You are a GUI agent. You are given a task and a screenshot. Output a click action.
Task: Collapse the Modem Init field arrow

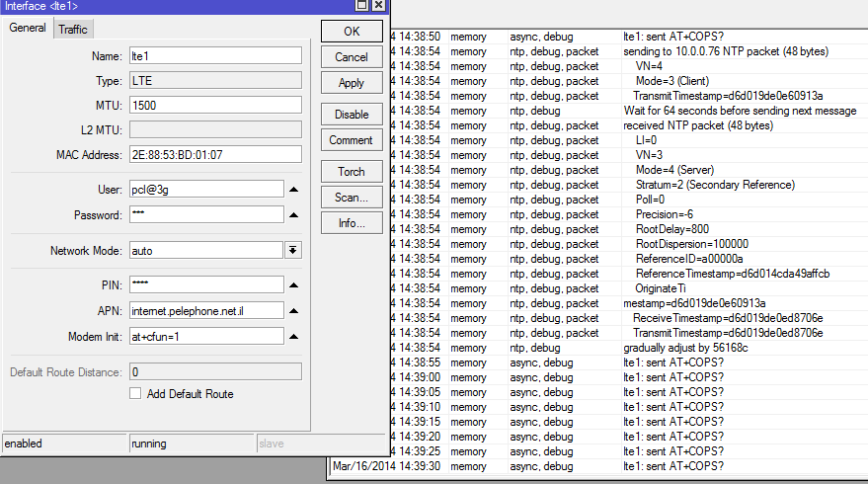(294, 336)
